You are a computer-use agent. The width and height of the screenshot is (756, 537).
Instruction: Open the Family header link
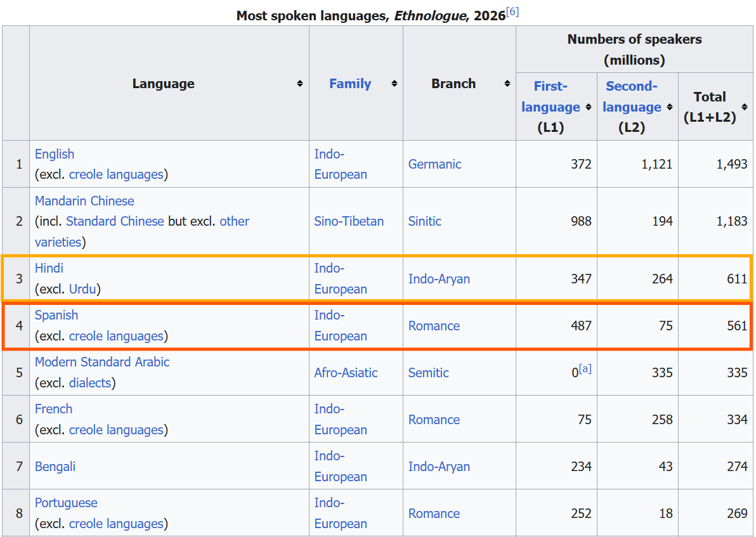[x=350, y=84]
